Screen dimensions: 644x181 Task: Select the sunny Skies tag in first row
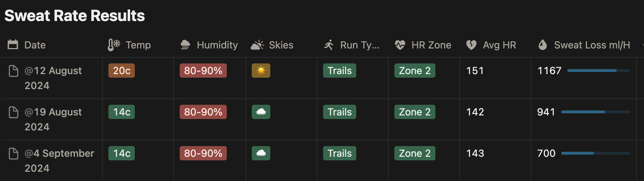pyautogui.click(x=261, y=71)
